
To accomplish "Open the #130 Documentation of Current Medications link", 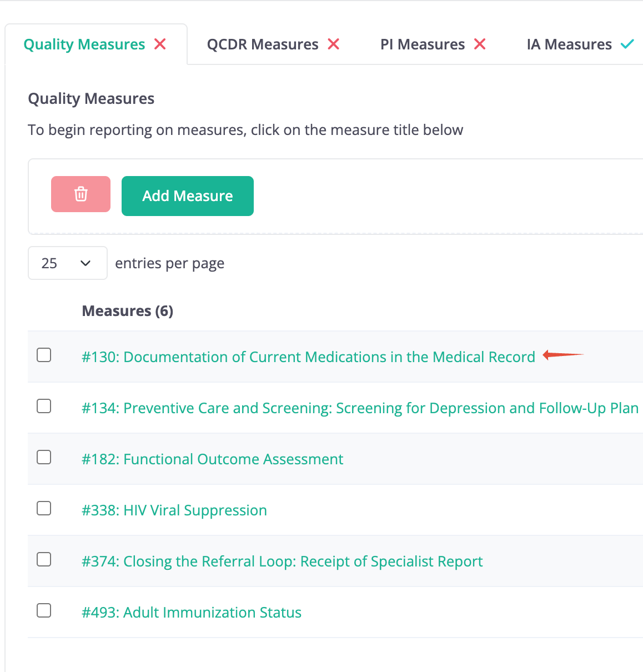I will coord(308,357).
